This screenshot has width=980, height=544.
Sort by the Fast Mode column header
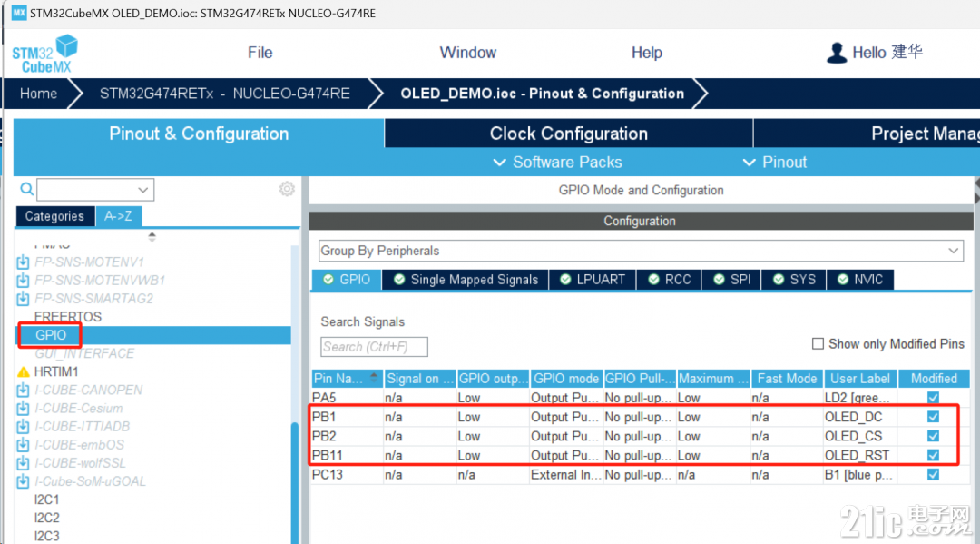coord(787,379)
